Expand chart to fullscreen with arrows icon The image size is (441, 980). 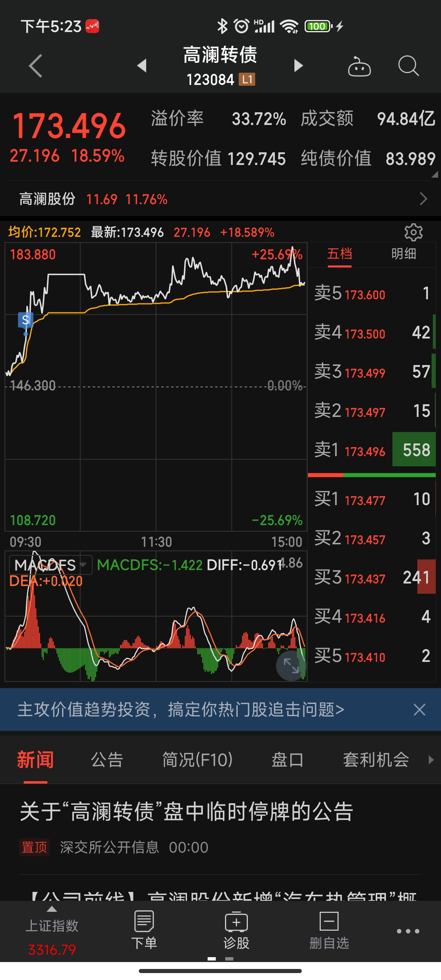pos(291,666)
